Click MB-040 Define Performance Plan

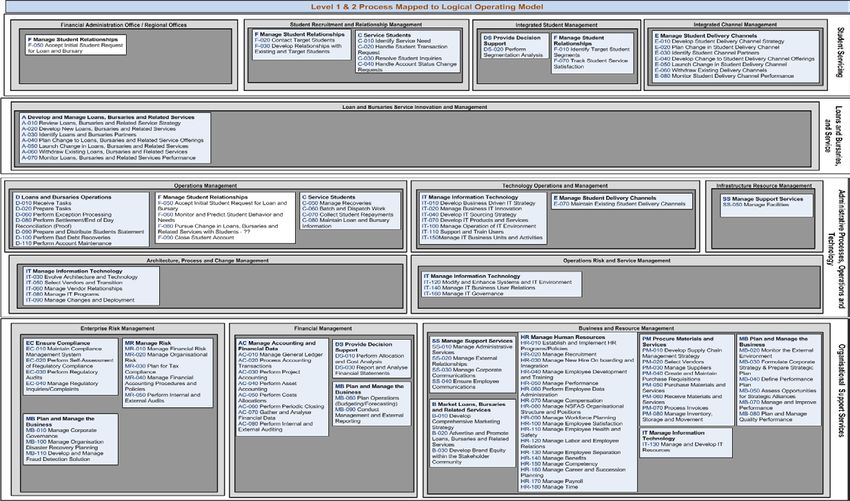776,382
